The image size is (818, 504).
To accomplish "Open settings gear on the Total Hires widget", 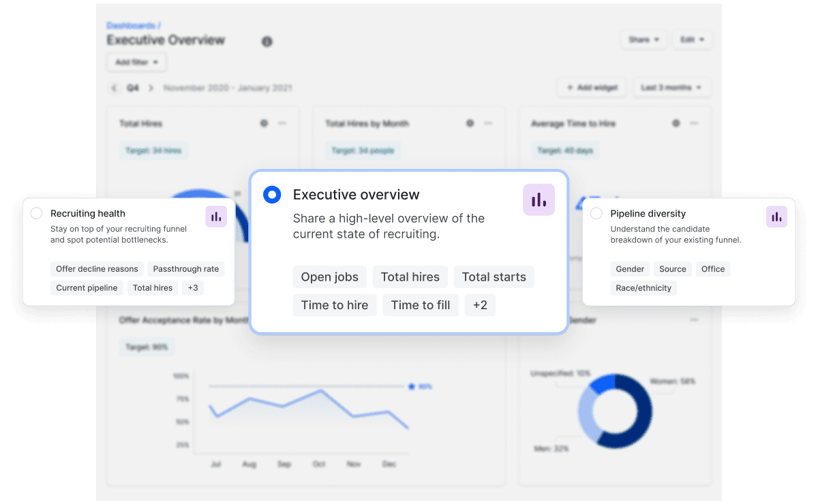I will (264, 123).
